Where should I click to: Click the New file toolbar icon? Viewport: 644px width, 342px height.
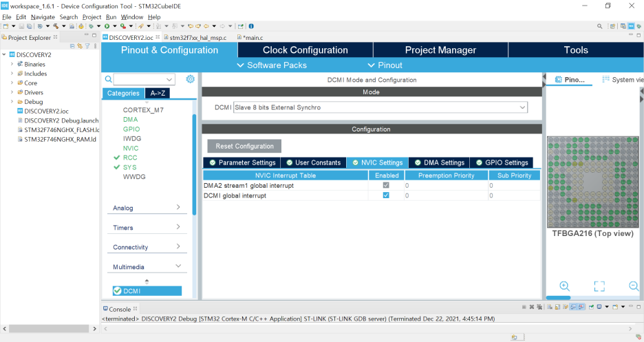pyautogui.click(x=6, y=26)
